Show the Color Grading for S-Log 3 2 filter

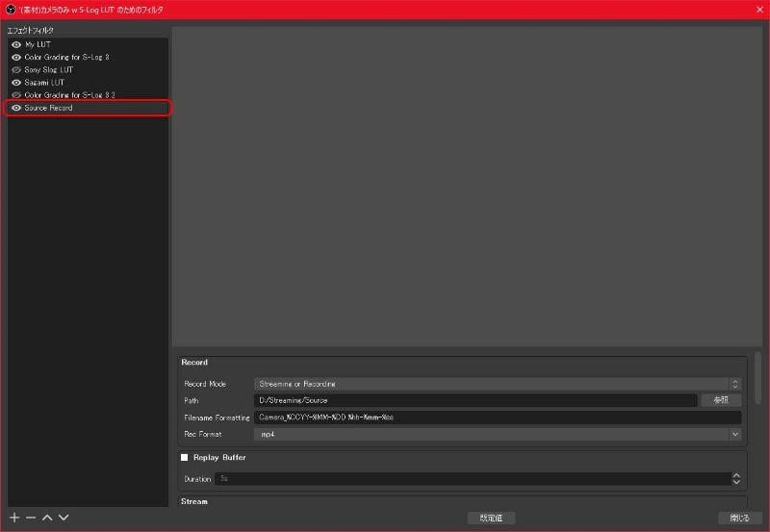click(16, 95)
